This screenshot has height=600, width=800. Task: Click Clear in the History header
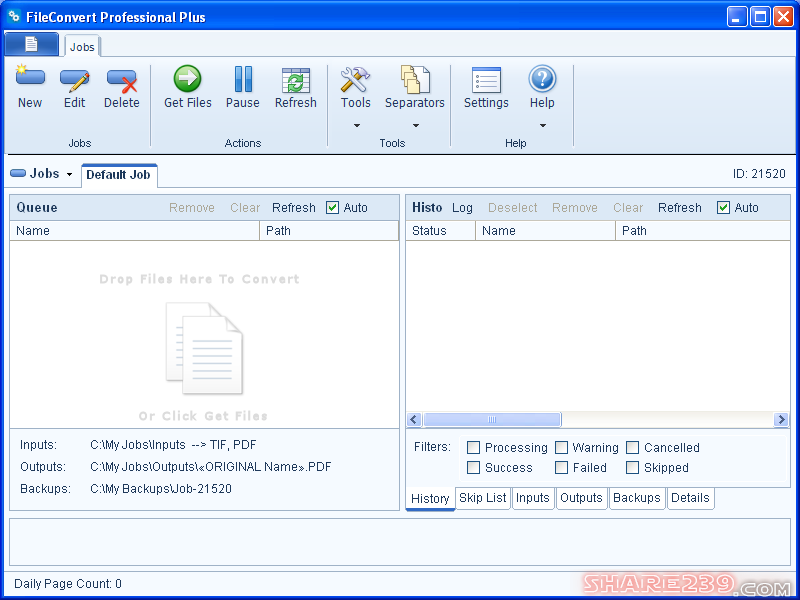[x=628, y=208]
